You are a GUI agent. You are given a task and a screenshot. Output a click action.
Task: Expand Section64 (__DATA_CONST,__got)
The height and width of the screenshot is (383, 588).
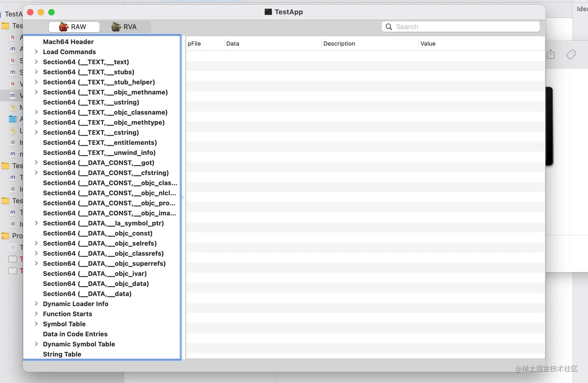point(36,163)
